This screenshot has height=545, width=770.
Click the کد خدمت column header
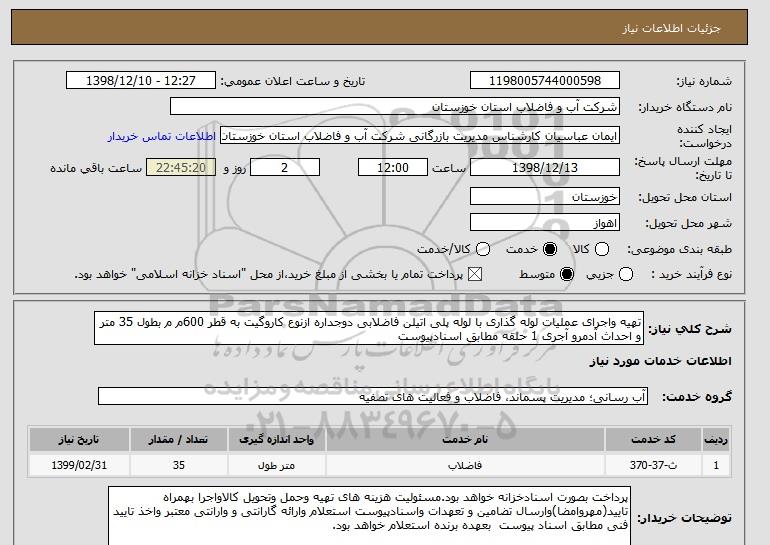653,439
